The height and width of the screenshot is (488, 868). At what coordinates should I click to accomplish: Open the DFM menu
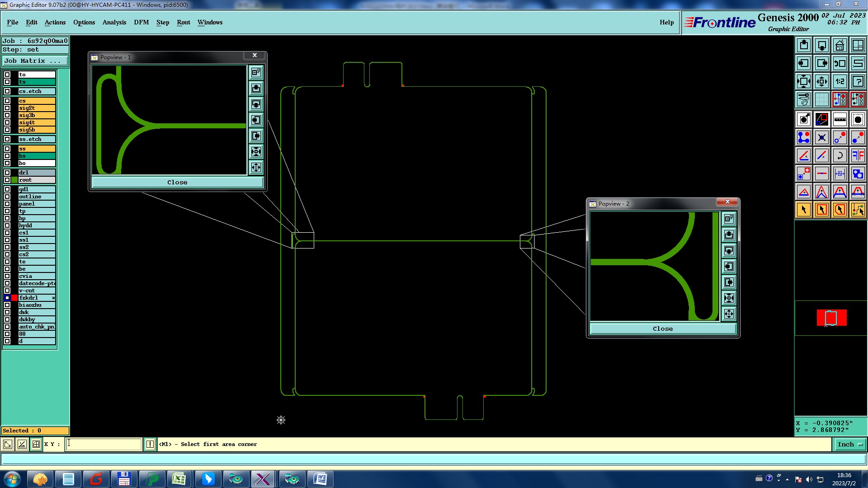(x=141, y=22)
